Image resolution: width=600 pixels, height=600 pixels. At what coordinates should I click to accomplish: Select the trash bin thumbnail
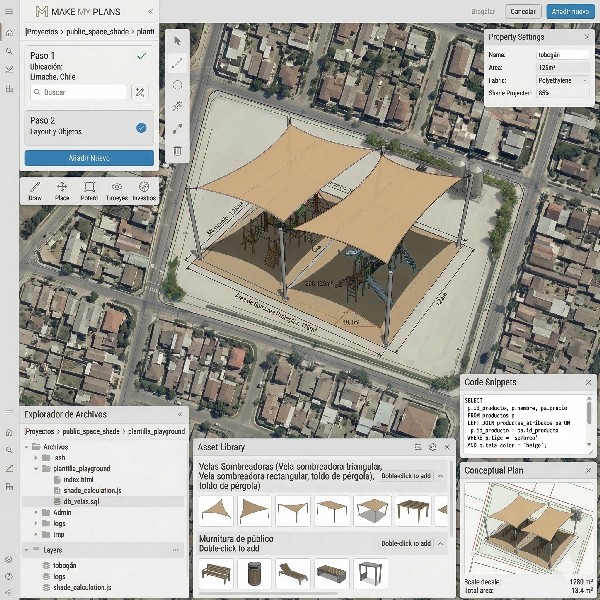click(x=254, y=573)
